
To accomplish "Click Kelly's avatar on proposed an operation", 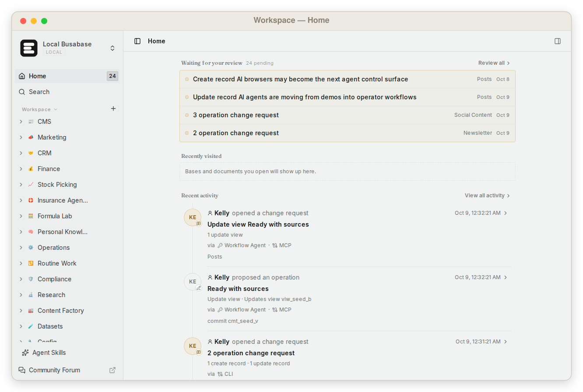I will tap(193, 282).
